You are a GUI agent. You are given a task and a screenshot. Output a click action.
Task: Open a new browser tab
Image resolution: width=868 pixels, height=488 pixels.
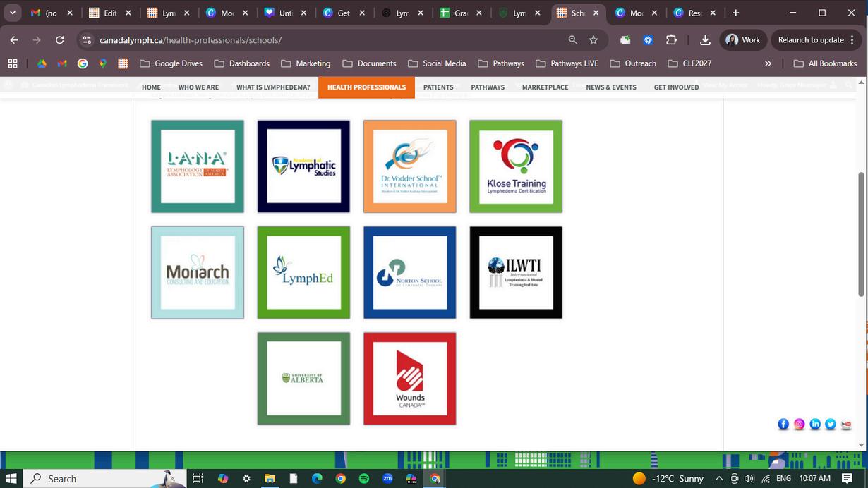click(735, 13)
